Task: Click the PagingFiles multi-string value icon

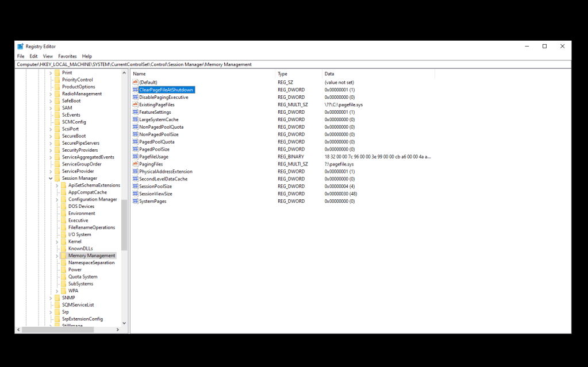Action: tap(135, 164)
